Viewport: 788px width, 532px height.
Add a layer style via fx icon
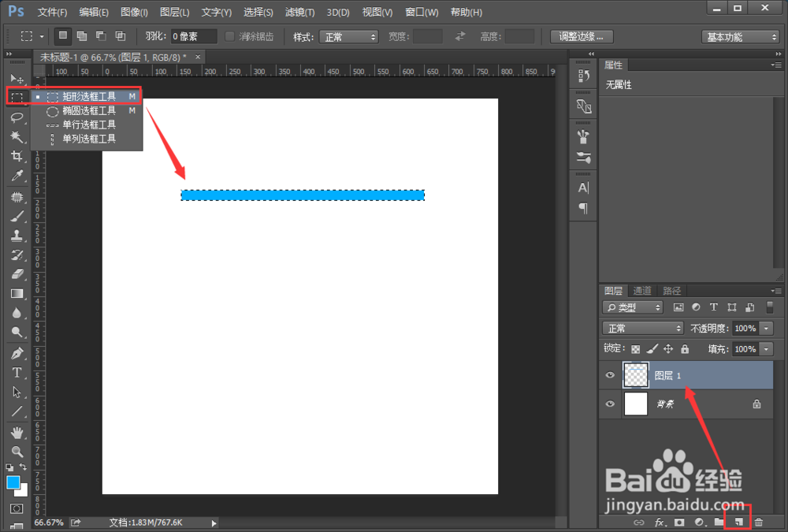point(660,522)
